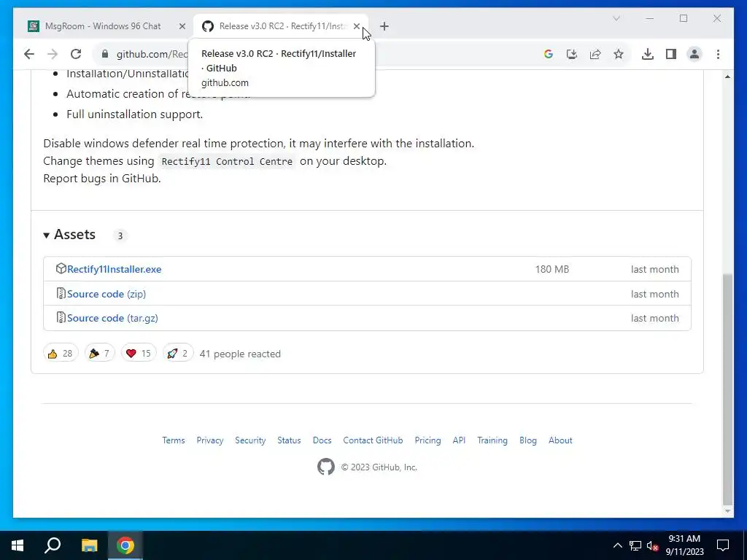This screenshot has height=560, width=747.
Task: Open Chrome downloads tray
Action: click(648, 54)
